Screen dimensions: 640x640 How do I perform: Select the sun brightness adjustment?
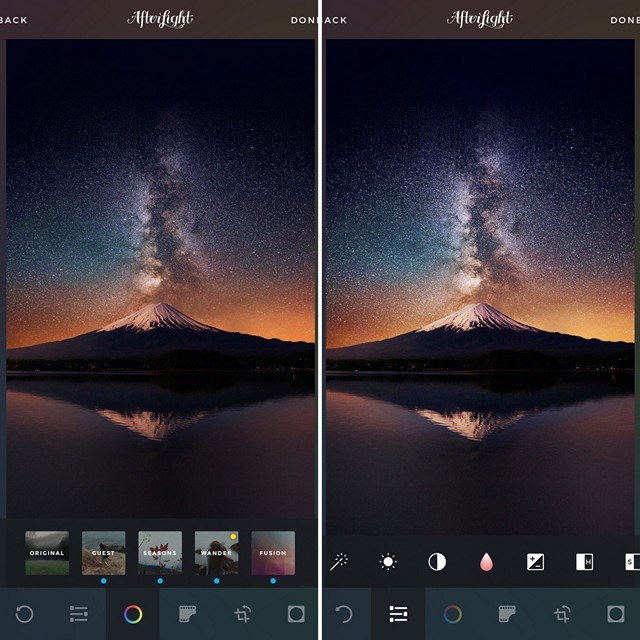pos(388,562)
